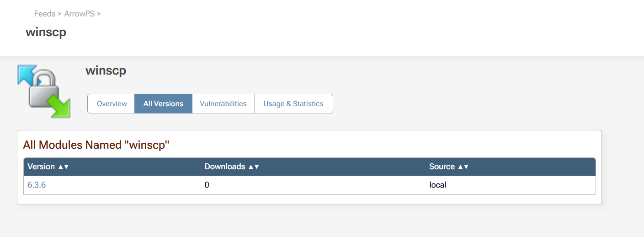The width and height of the screenshot is (644, 237).
Task: Click the Version column header label
Action: pos(41,167)
